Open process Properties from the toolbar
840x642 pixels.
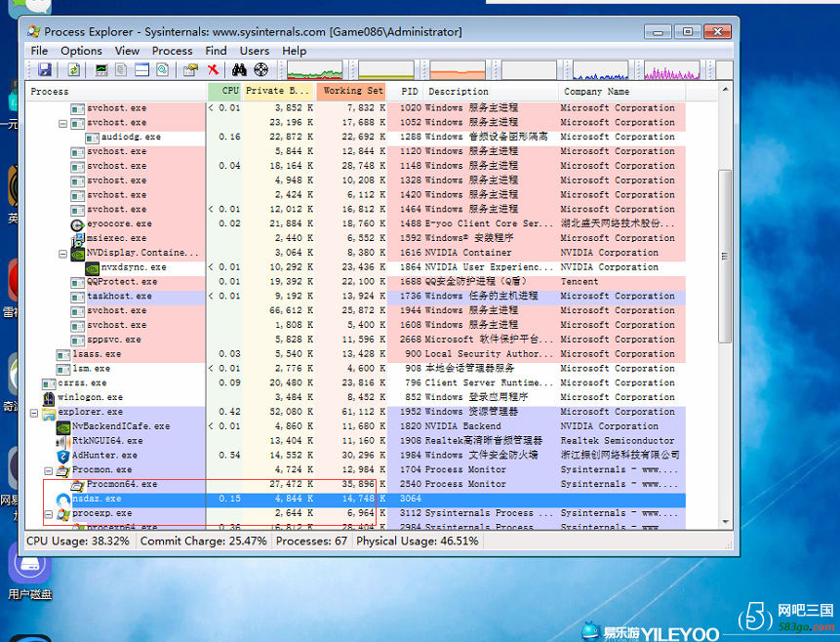coord(190,70)
